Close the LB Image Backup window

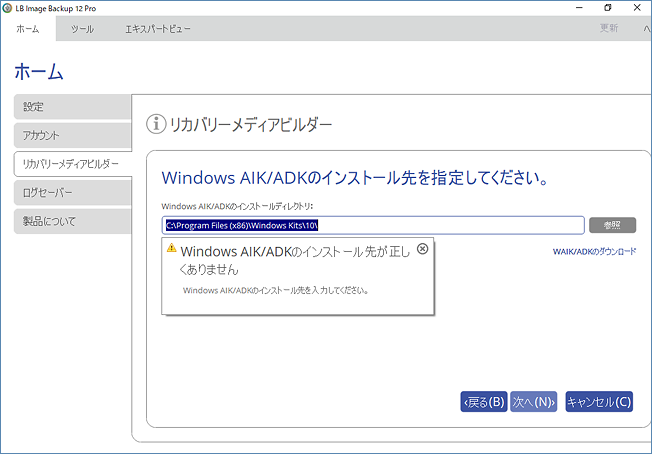pos(637,8)
